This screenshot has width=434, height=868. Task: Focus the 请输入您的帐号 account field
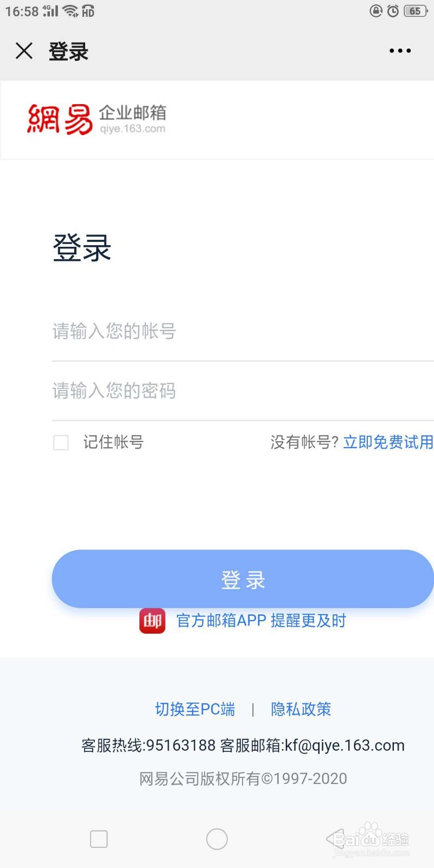tap(242, 331)
